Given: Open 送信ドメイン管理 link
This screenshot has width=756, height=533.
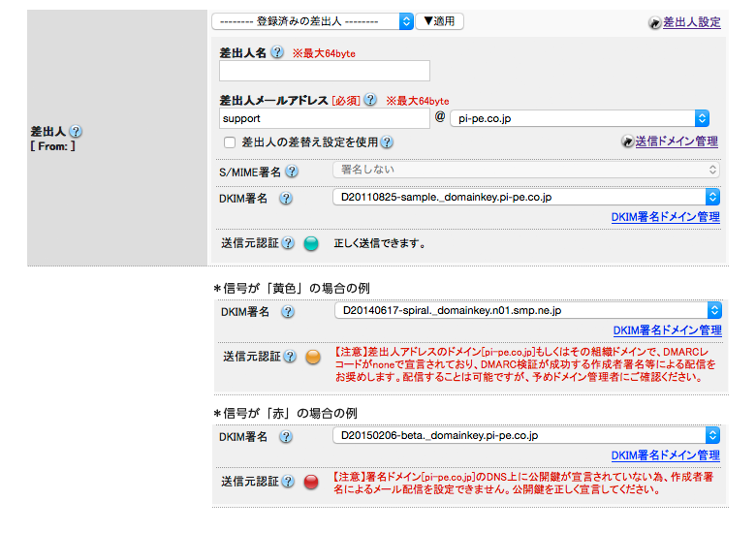Looking at the screenshot, I should (677, 141).
